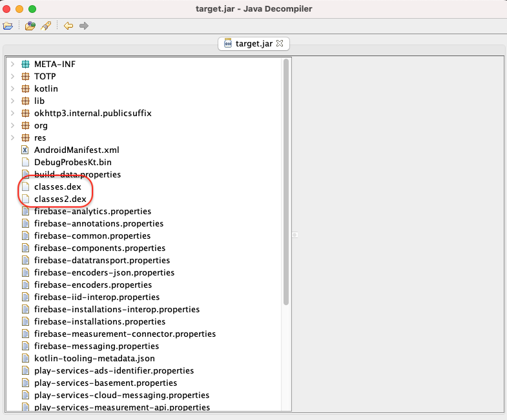Click the TOTP package icon

[25, 76]
